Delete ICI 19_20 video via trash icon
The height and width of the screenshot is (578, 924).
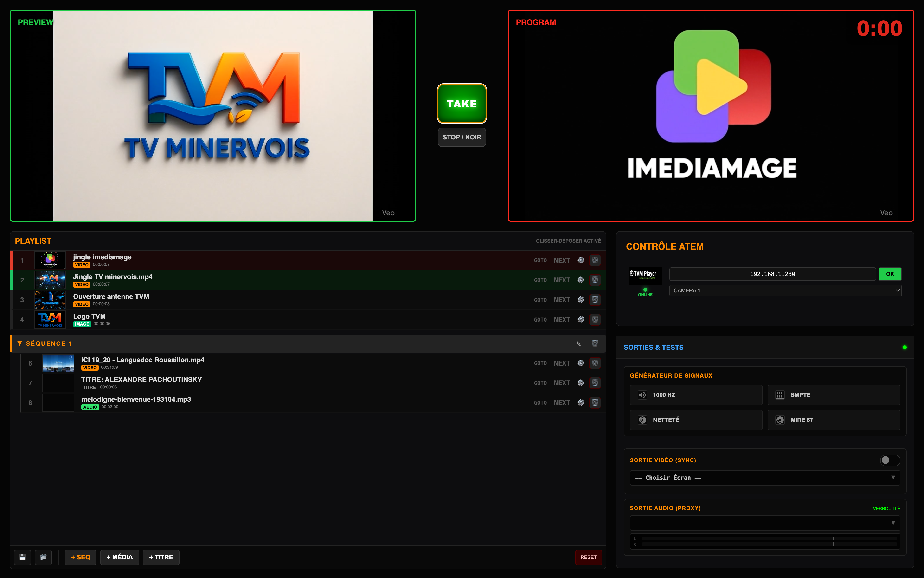pyautogui.click(x=595, y=363)
